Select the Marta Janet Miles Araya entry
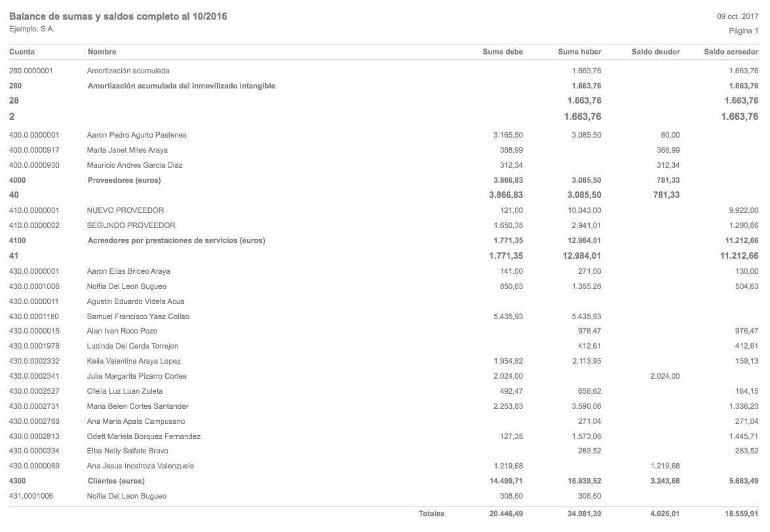The width and height of the screenshot is (770, 532). (x=128, y=150)
